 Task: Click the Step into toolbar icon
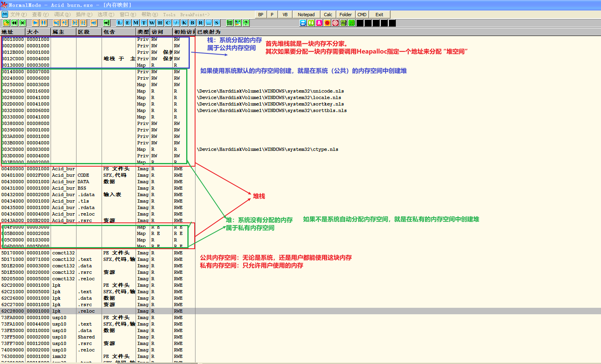pos(56,23)
